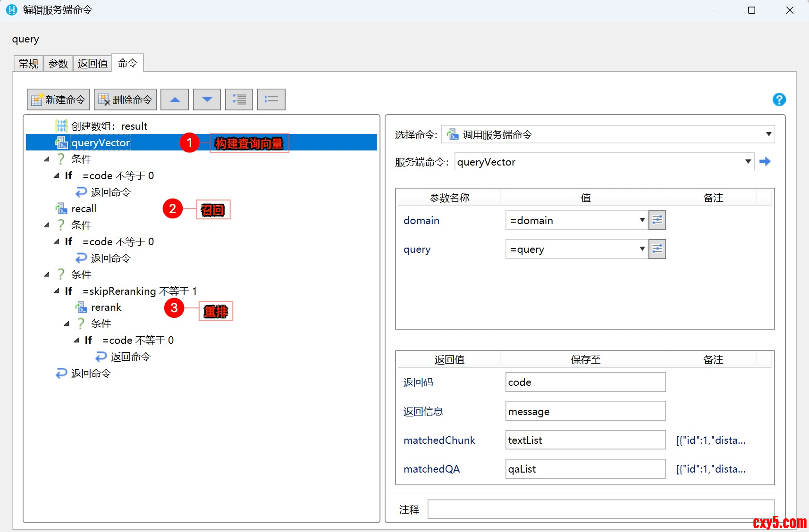809x532 pixels.
Task: Click the increase indent toolbar icon
Action: (239, 100)
